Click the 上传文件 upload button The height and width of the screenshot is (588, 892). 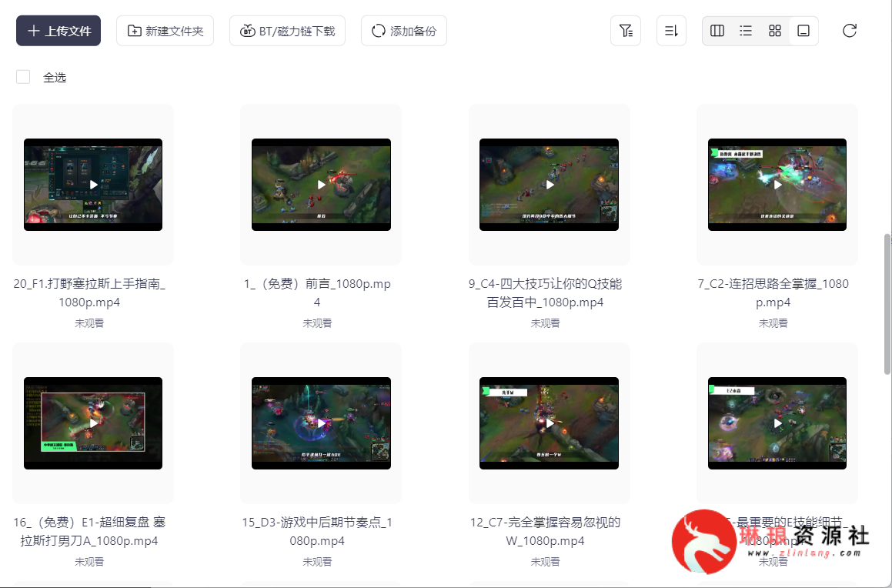click(x=58, y=31)
